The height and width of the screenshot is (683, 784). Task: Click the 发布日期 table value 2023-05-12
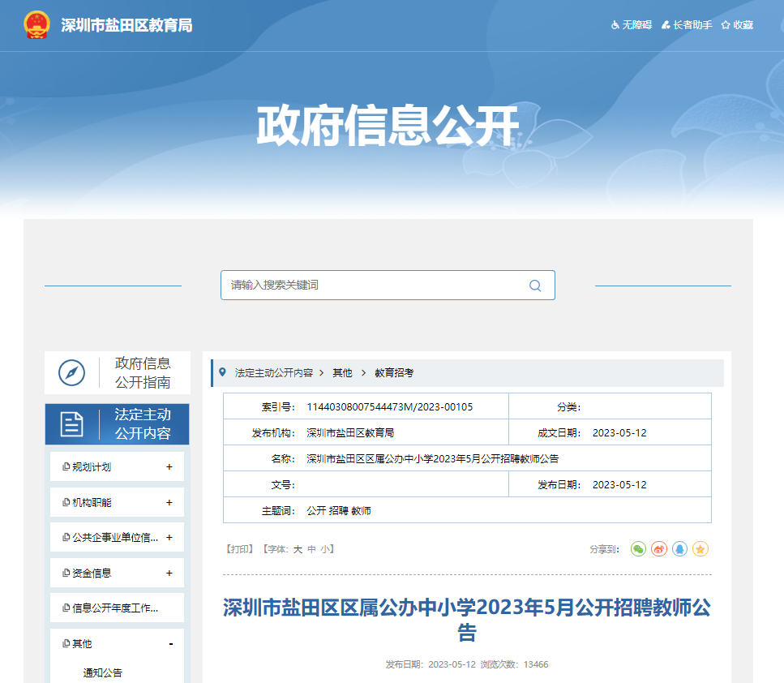click(x=619, y=485)
